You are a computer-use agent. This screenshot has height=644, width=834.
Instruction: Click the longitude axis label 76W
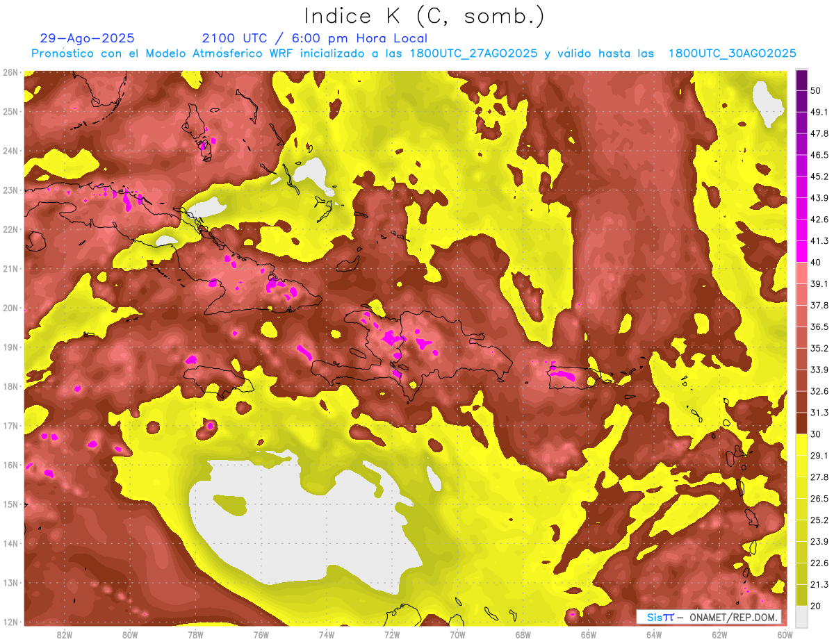(261, 634)
